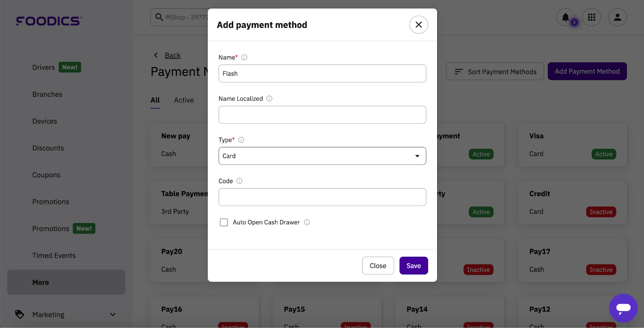This screenshot has width=644, height=328.
Task: Click the info icon beside Code
Action: pos(239,181)
